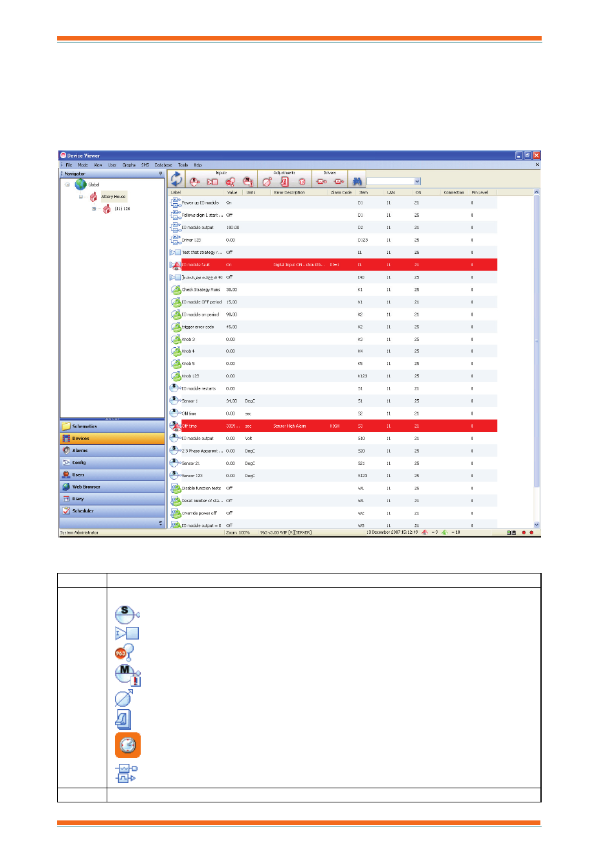This screenshot has height=868, width=613.
Task: Click the Global globe icon
Action: pyautogui.click(x=80, y=185)
